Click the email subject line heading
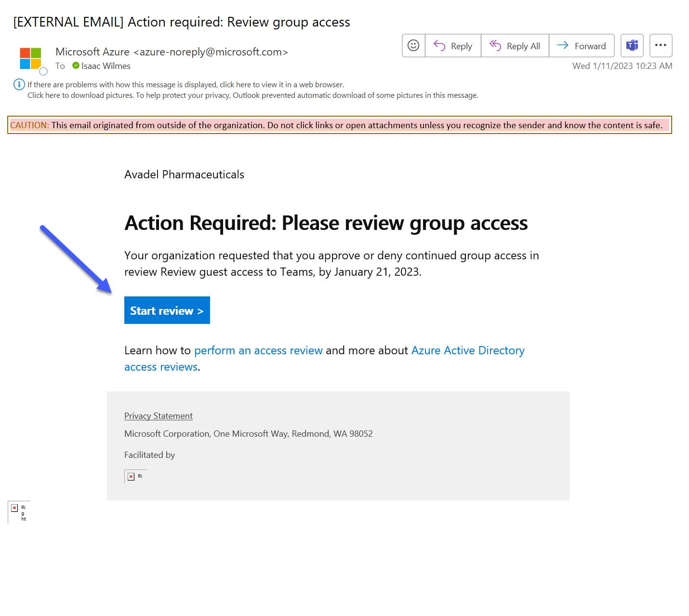The height and width of the screenshot is (616, 689). [x=182, y=22]
